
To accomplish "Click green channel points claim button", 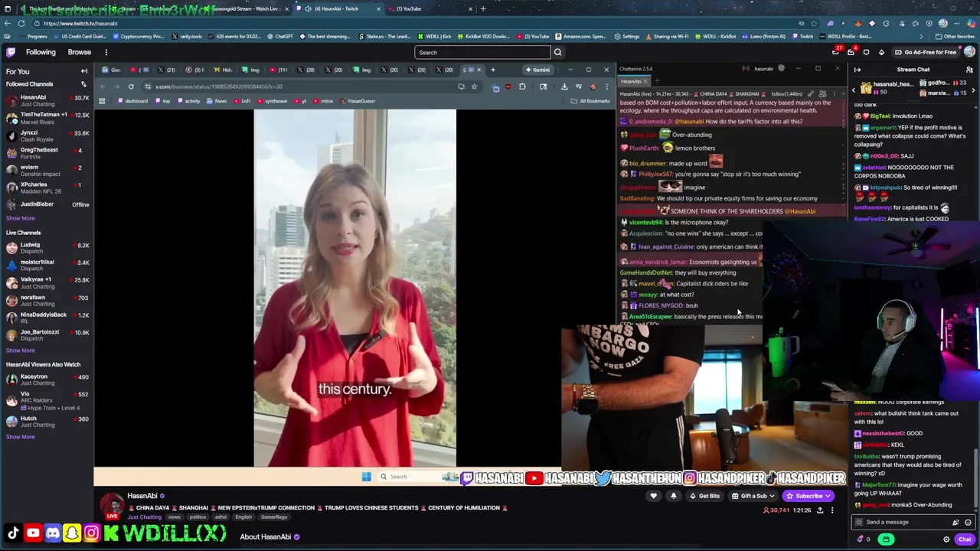I will click(x=886, y=539).
